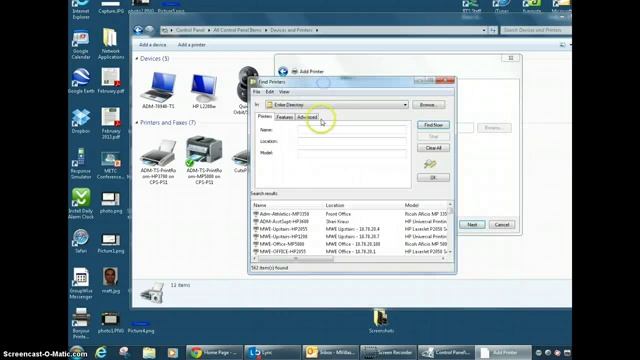Open address bar history dropdown arrow
Image resolution: width=640 pixels, height=360 pixels.
click(484, 30)
